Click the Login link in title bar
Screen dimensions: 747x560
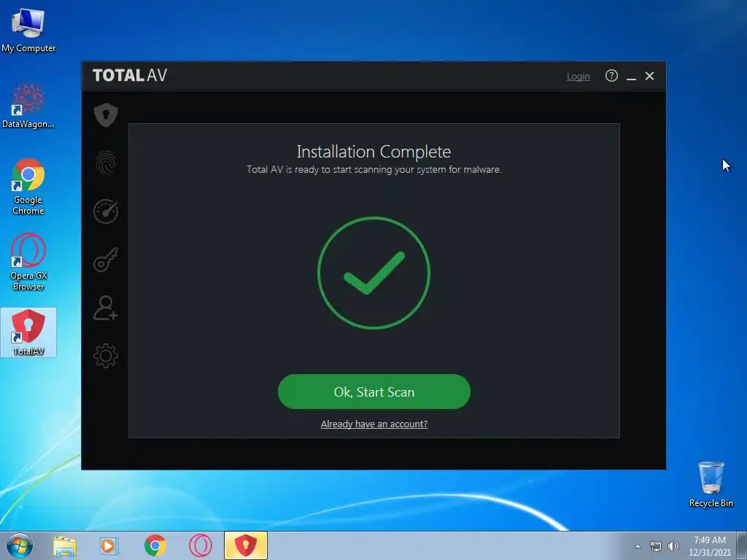[x=578, y=76]
